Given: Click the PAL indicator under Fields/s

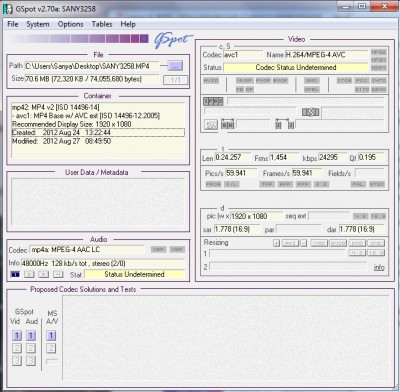Looking at the screenshot, I should (x=358, y=184).
